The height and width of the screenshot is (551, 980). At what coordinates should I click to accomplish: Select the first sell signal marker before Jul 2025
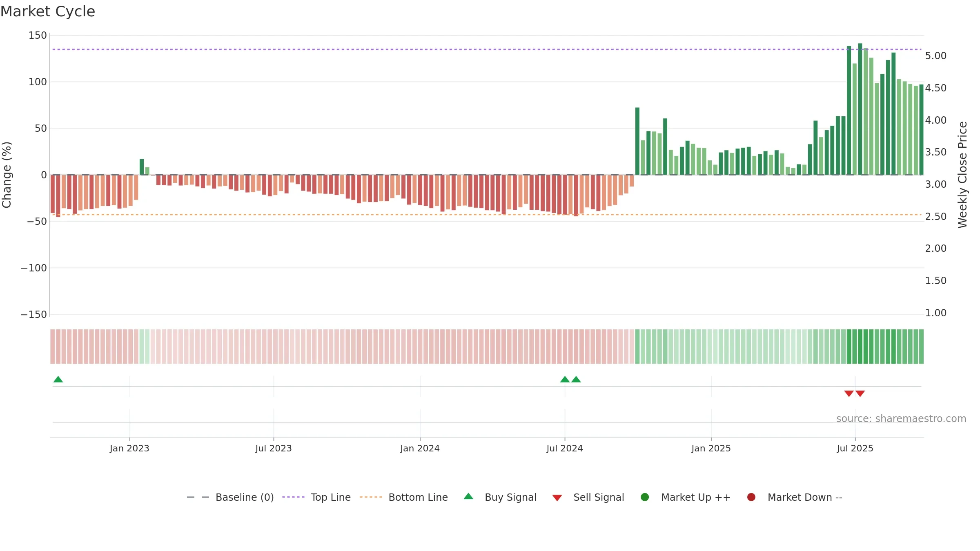tap(849, 393)
